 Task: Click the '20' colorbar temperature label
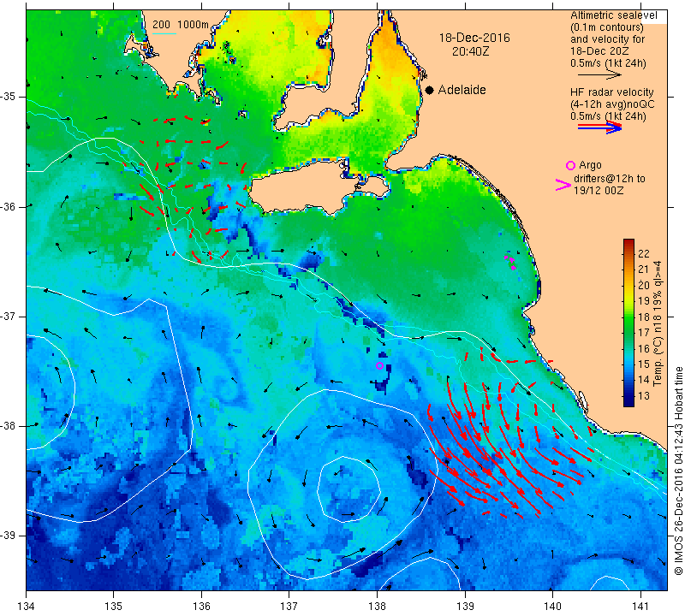[x=644, y=286]
